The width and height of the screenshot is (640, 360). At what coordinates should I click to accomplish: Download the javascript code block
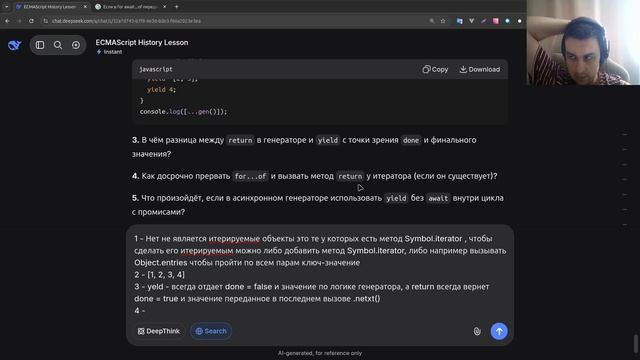click(x=480, y=69)
